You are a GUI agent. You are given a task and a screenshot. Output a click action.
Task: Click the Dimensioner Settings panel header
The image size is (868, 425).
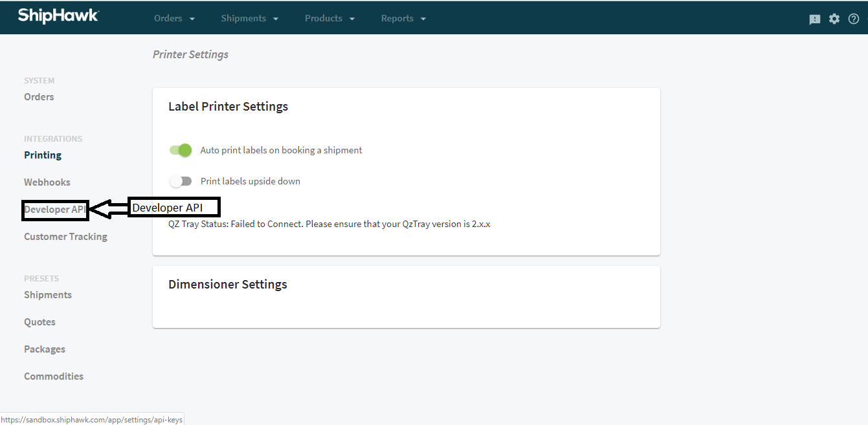tap(227, 284)
